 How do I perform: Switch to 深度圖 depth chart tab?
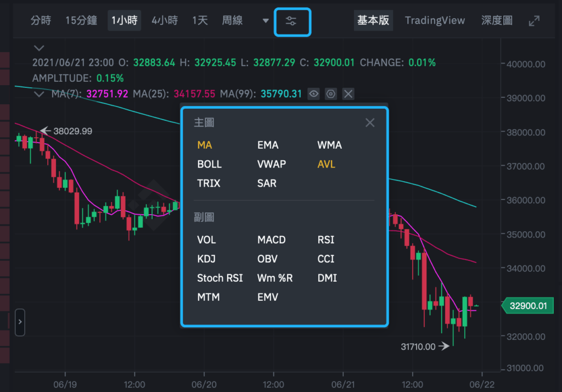(497, 21)
